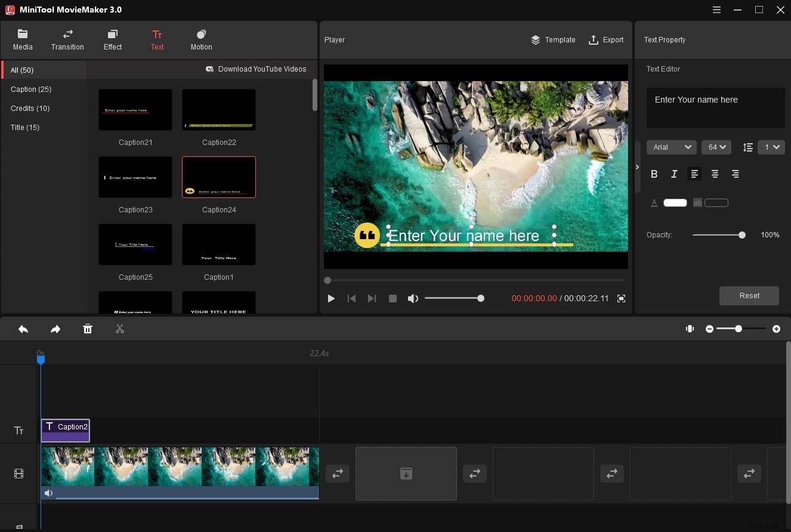Switch to the Transition tool

67,39
